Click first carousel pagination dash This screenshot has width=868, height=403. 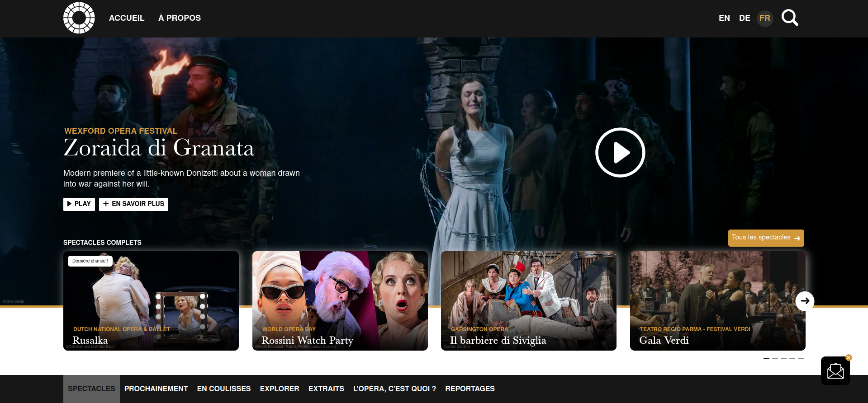[x=766, y=358]
